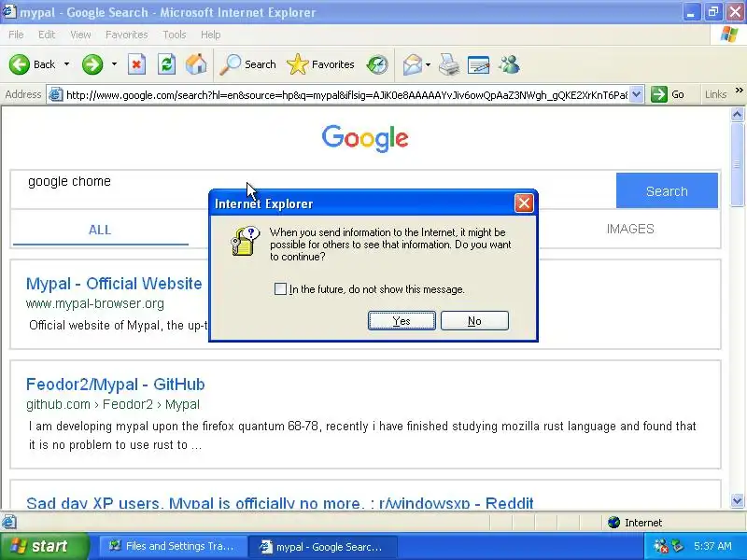Click the safely remove hardware tray icon
The image size is (747, 560).
[678, 546]
